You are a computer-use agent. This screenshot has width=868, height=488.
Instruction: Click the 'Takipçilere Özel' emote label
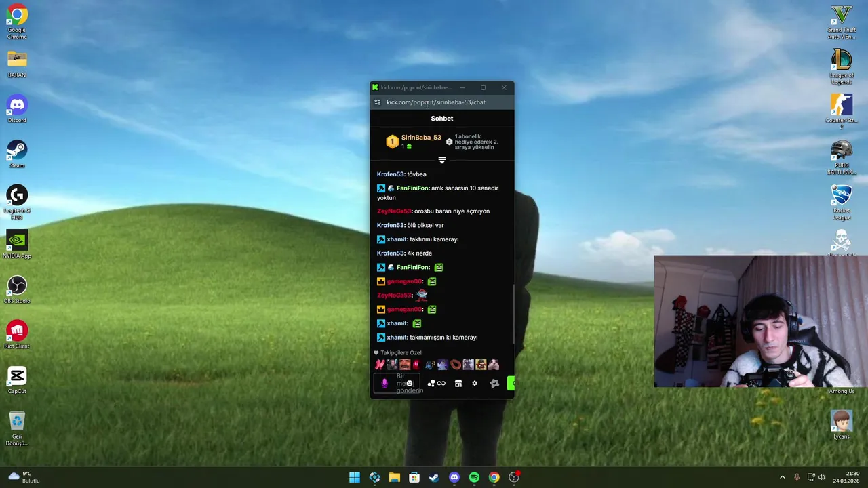pos(401,353)
